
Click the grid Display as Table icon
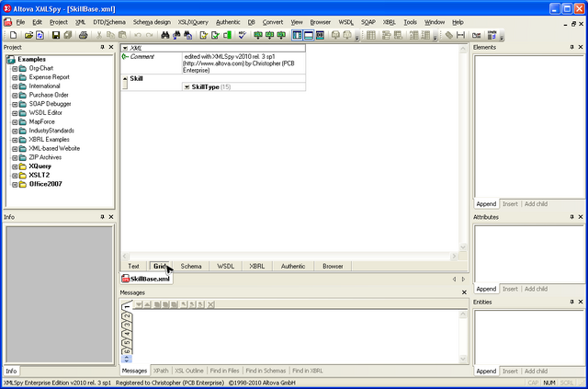(x=371, y=35)
